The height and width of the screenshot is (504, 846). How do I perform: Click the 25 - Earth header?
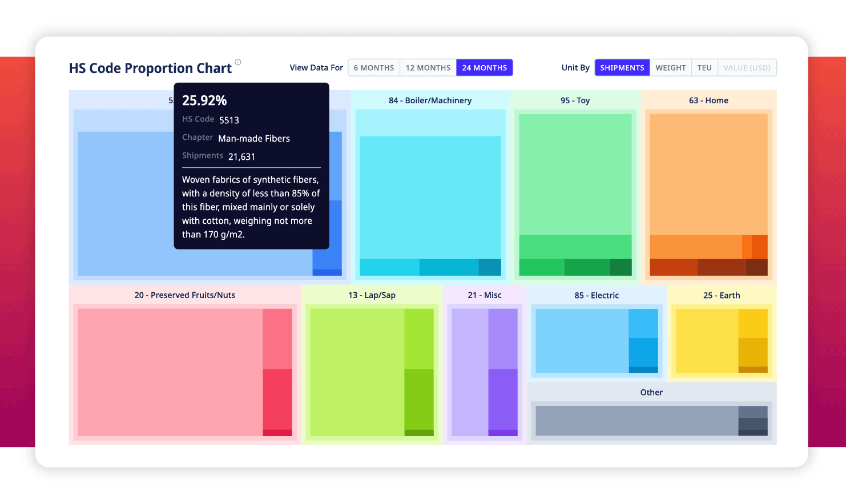point(722,295)
